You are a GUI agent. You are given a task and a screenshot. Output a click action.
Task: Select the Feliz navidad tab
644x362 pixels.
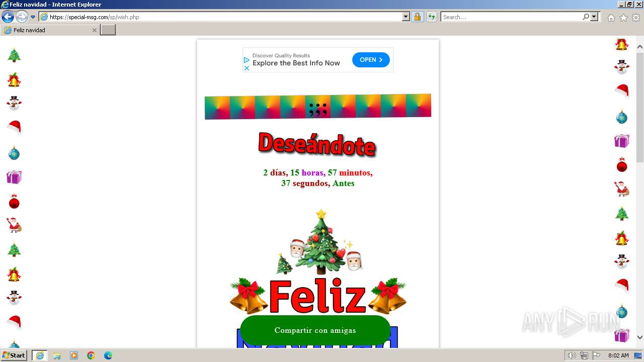pos(50,30)
